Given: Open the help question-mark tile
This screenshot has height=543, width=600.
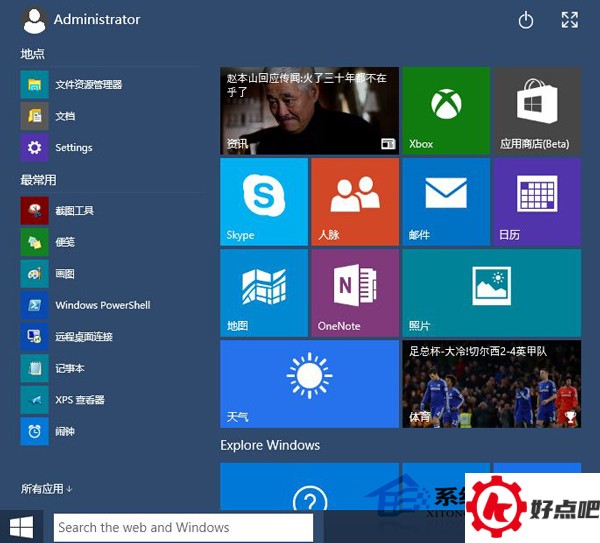Looking at the screenshot, I should (x=310, y=487).
